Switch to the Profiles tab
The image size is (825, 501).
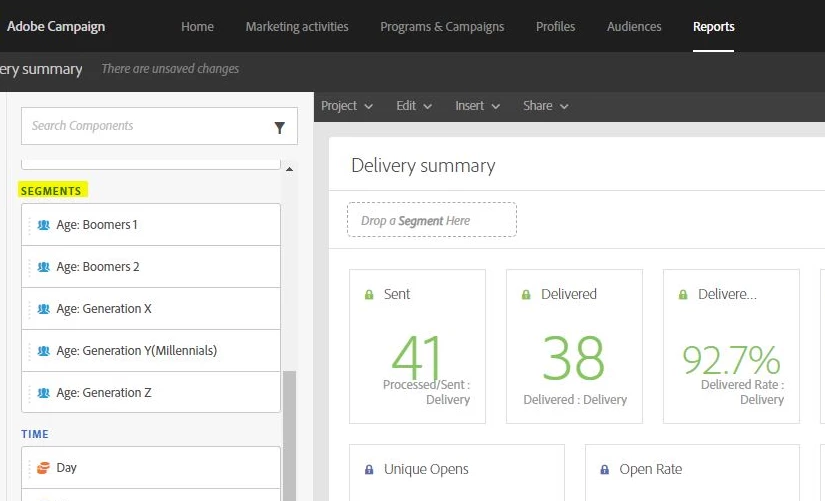(x=555, y=26)
